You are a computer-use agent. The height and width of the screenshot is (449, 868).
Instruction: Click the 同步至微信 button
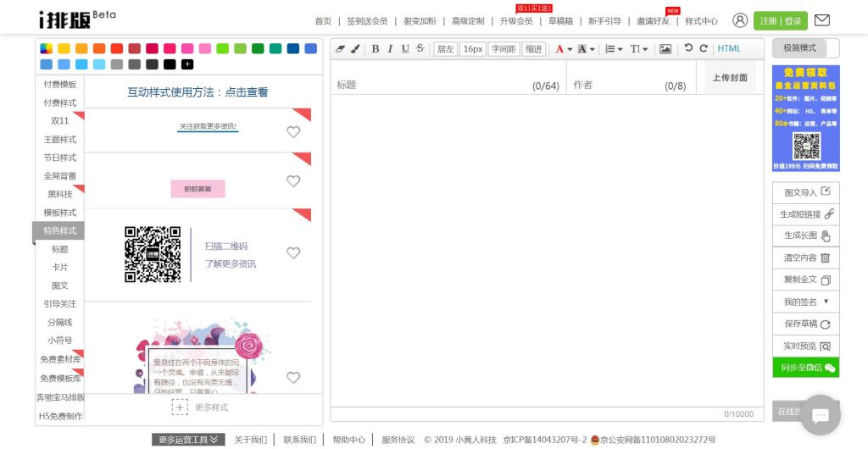[805, 368]
